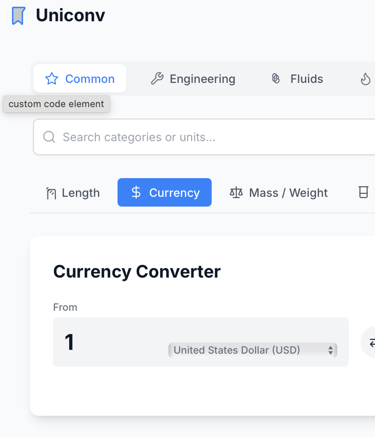Click the star icon on Common tab
375x437 pixels.
(x=52, y=79)
